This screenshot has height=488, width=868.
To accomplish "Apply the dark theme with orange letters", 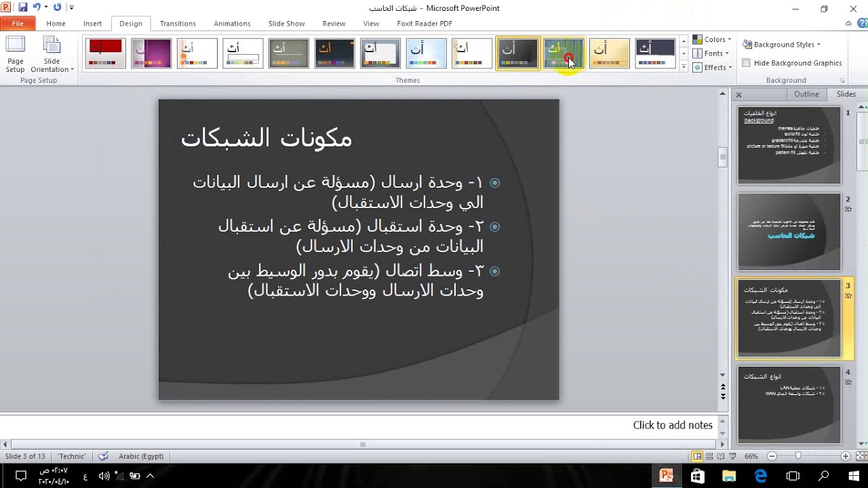I will (334, 54).
